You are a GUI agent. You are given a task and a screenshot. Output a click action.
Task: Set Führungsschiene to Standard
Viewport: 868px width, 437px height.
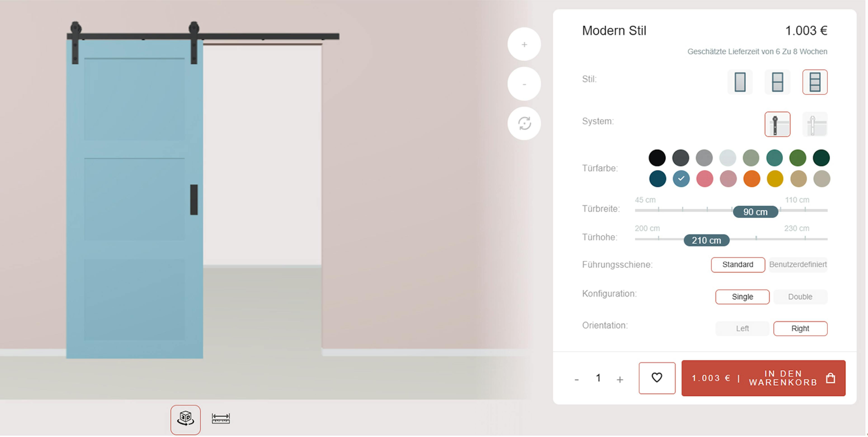pyautogui.click(x=738, y=265)
